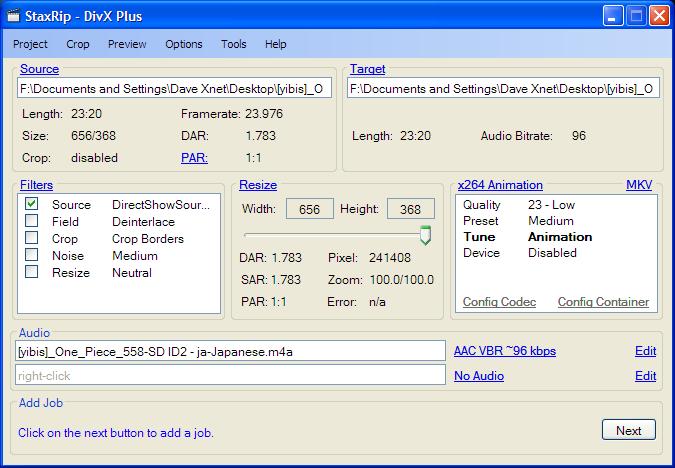The width and height of the screenshot is (675, 468).
Task: Click the Height field showing 368
Action: tap(411, 209)
